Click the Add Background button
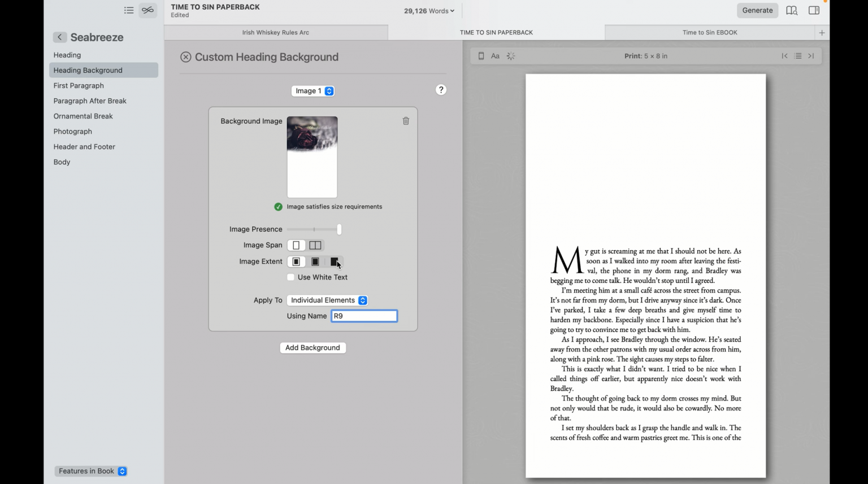The image size is (868, 484). [x=313, y=347]
